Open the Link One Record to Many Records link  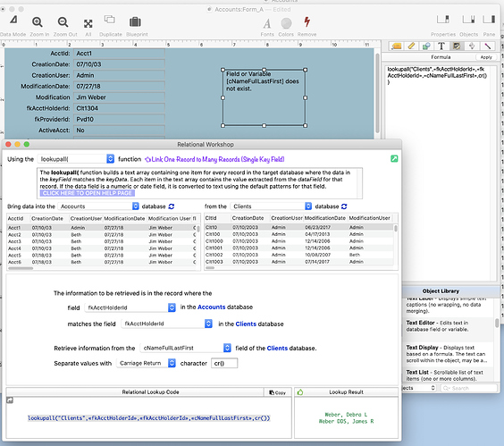pos(214,159)
